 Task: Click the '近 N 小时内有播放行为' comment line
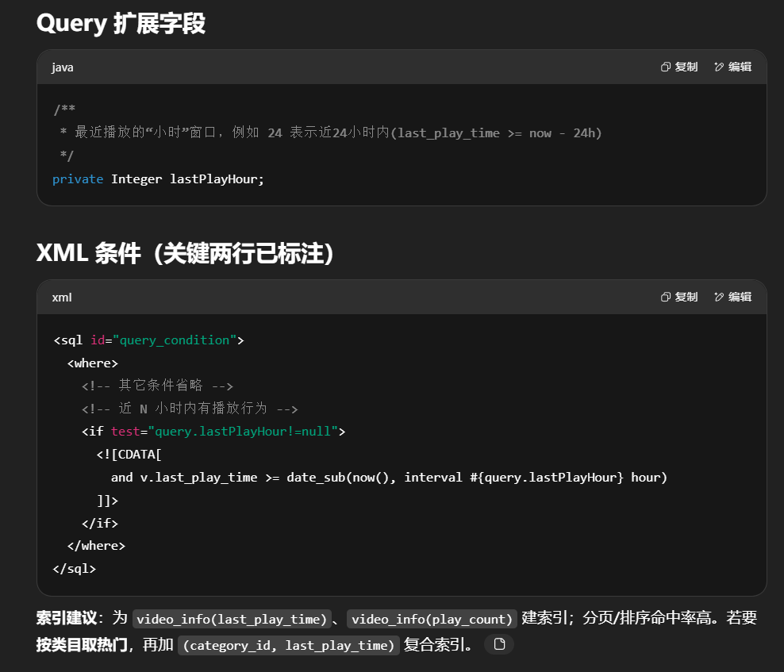[x=189, y=409]
